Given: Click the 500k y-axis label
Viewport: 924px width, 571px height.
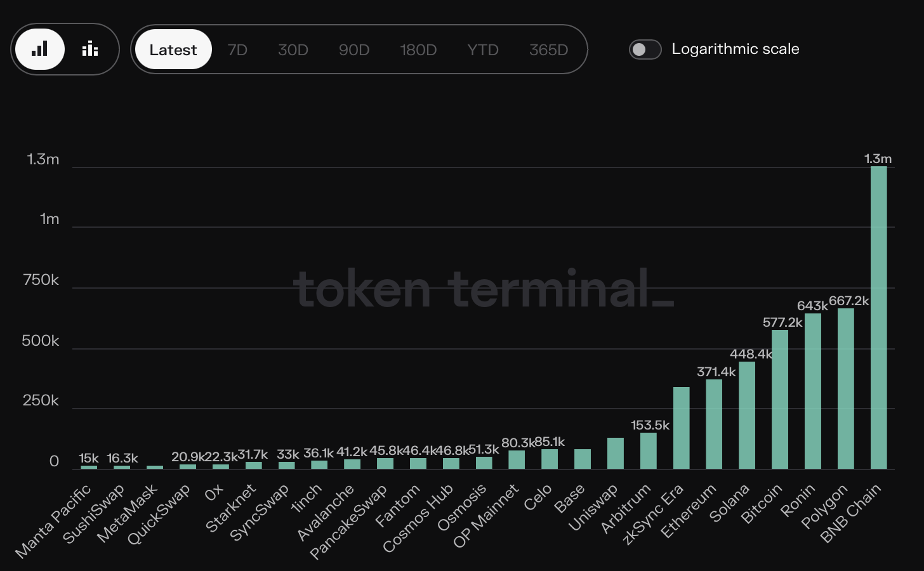Looking at the screenshot, I should (x=41, y=341).
